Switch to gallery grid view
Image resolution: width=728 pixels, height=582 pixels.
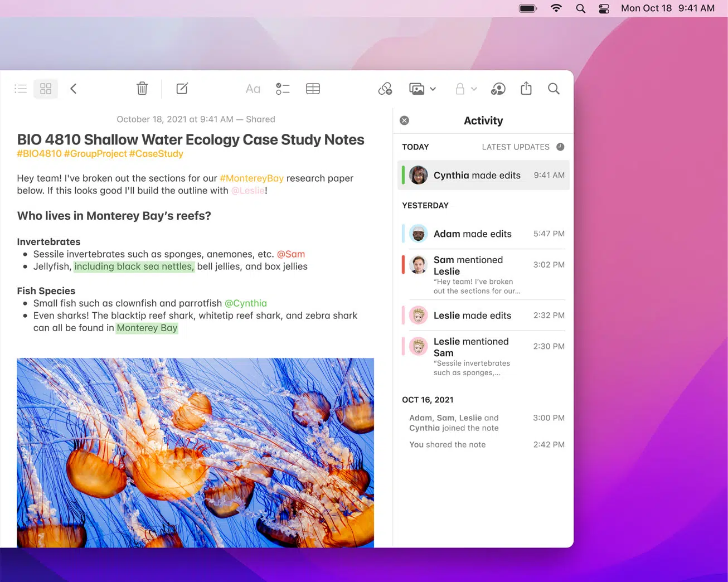point(46,89)
